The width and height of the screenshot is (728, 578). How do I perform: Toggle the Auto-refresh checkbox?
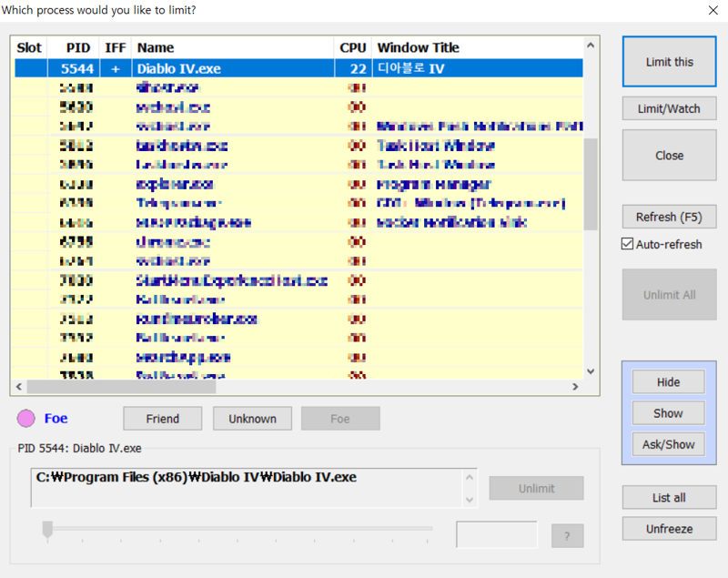tap(627, 244)
